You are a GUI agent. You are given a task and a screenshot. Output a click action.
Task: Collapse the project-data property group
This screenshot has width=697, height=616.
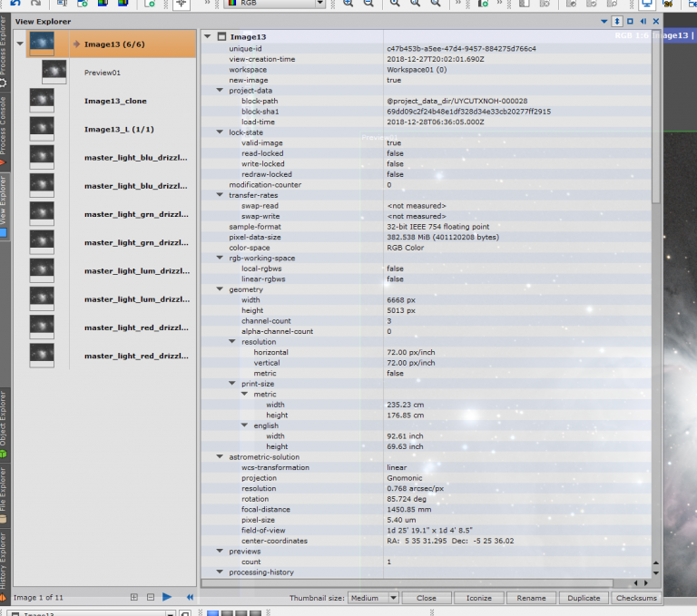220,91
